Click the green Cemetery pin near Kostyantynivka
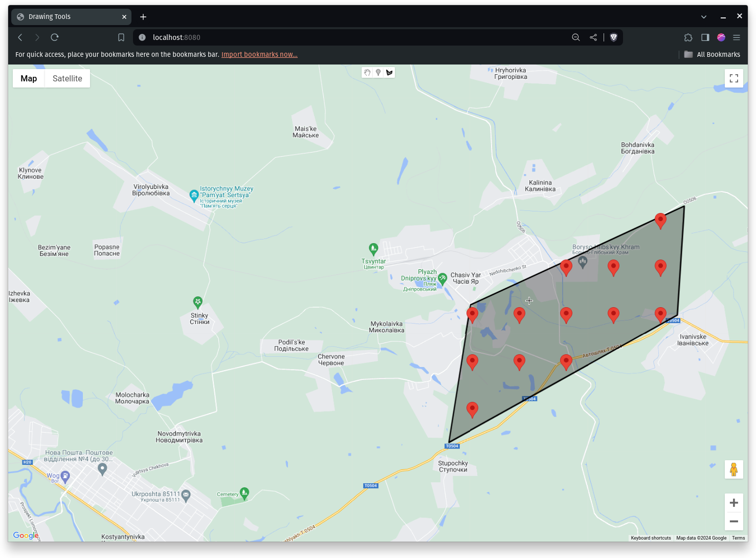Viewport: 756px width, 558px height. [244, 493]
